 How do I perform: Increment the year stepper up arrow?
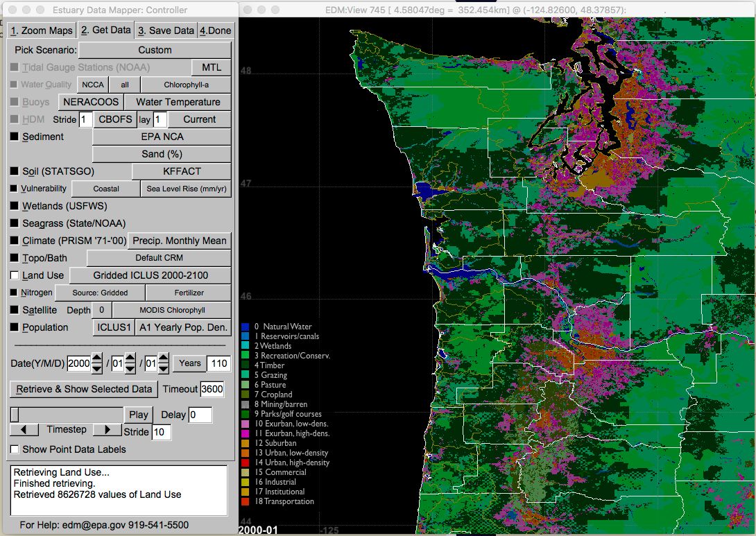click(x=97, y=358)
